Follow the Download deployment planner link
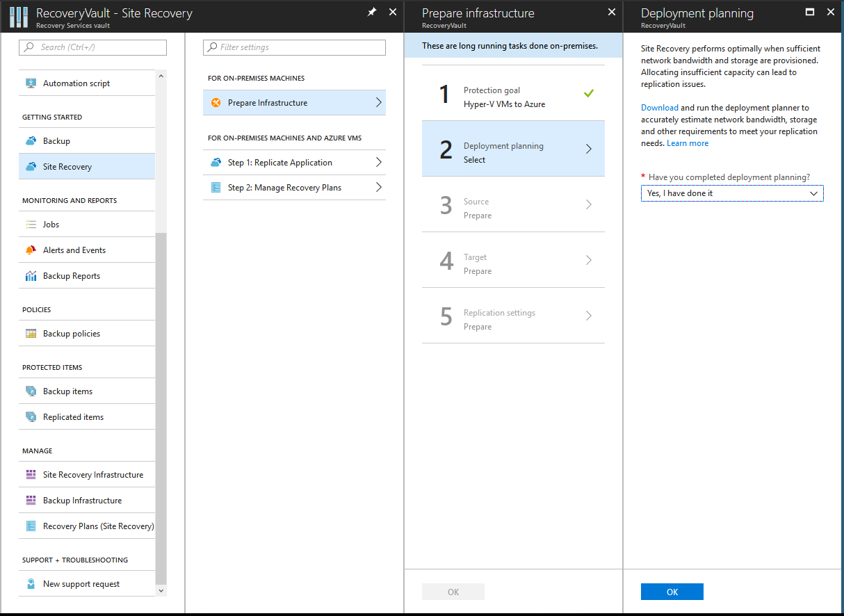This screenshot has height=616, width=844. [x=660, y=108]
